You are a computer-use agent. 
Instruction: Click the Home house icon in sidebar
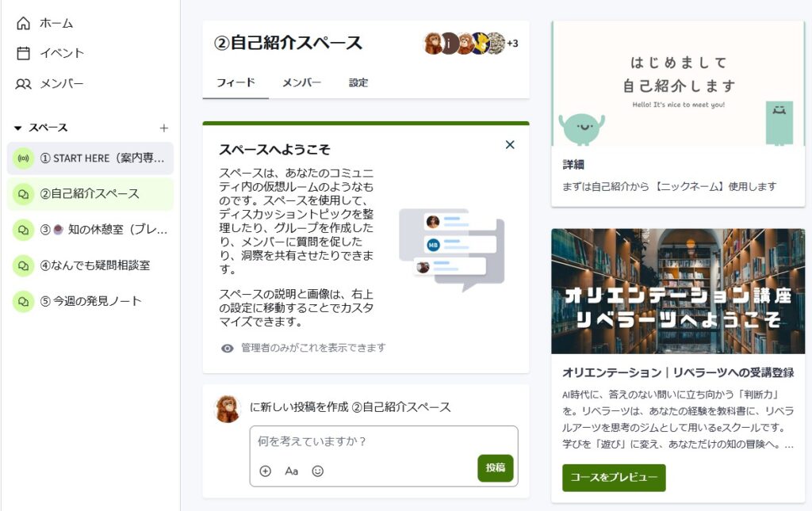pos(24,23)
